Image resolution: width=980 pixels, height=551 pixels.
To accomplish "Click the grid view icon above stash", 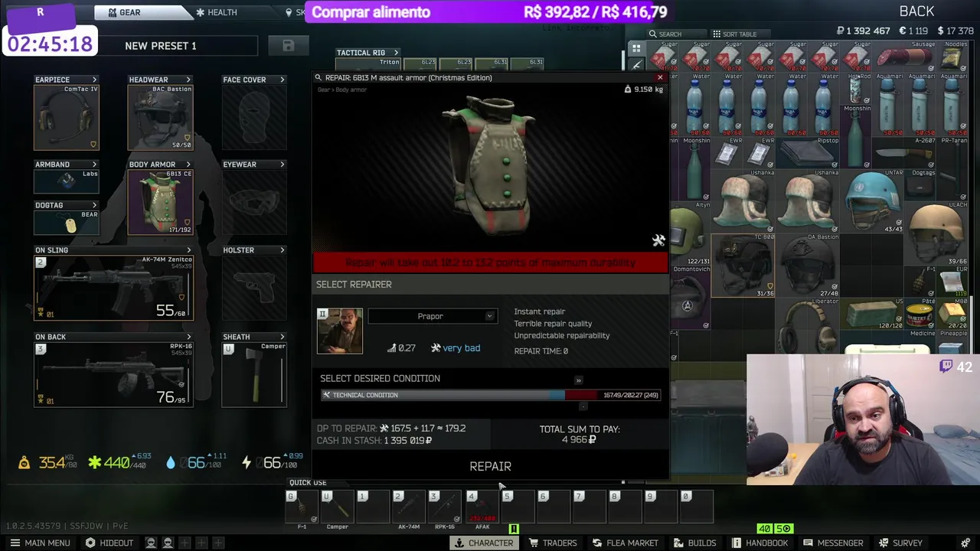I will pos(636,48).
